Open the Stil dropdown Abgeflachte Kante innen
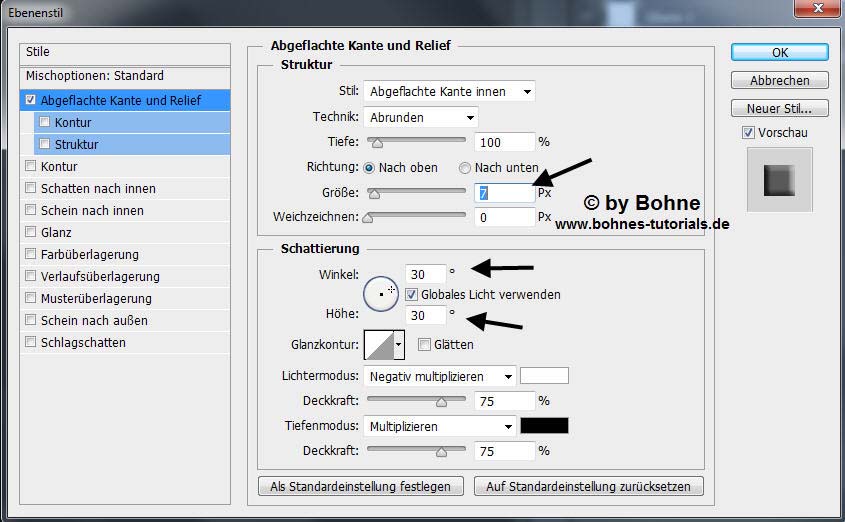845x522 pixels. tap(449, 92)
